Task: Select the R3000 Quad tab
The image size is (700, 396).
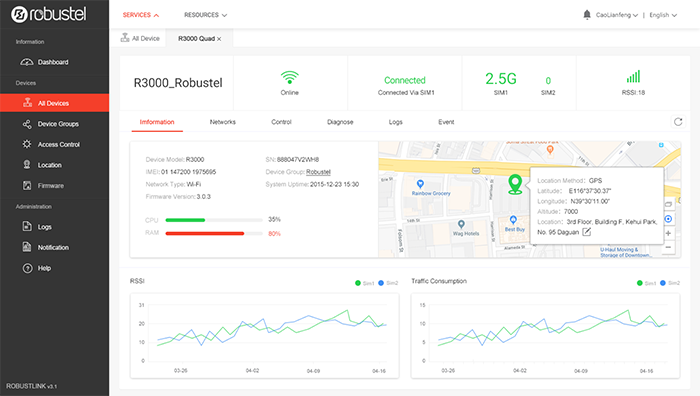Action: 196,38
